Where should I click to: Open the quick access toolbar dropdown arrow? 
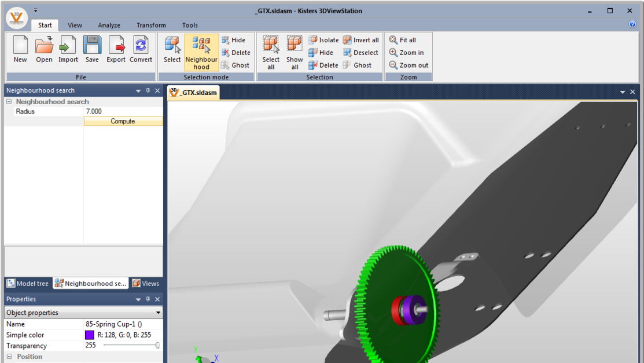(35, 10)
